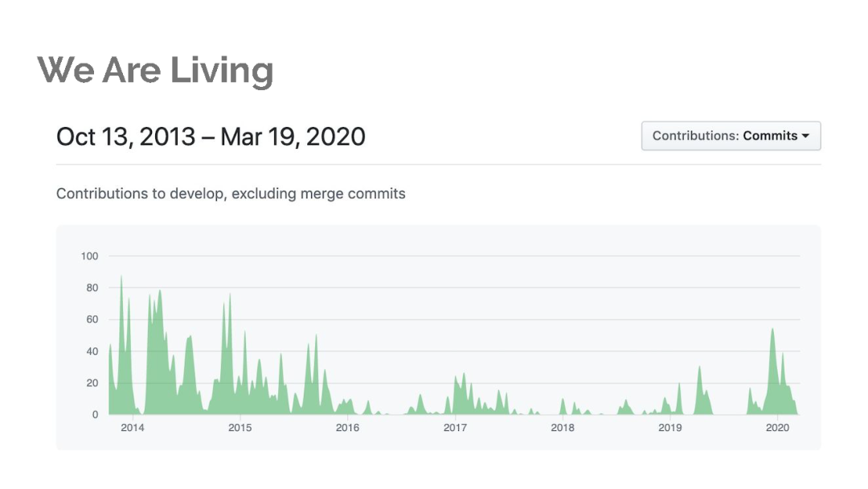This screenshot has width=868, height=489.
Task: Click the 2018 year label
Action: 563,428
